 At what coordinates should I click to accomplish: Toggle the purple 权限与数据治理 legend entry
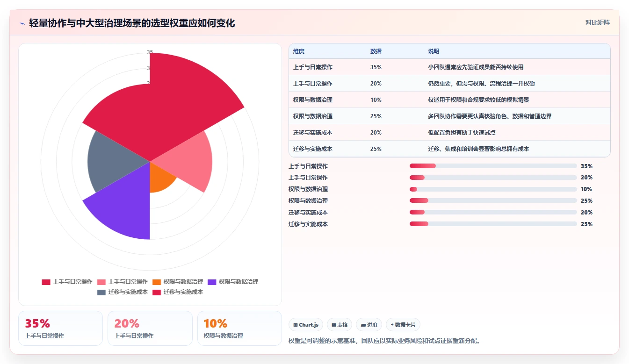(233, 282)
